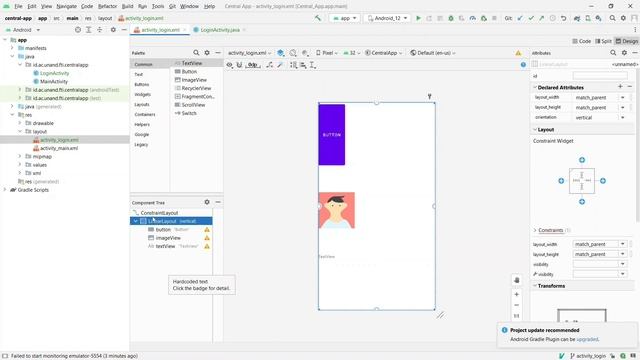The height and width of the screenshot is (360, 640).
Task: Select MainActivity in project tree
Action: click(54, 82)
